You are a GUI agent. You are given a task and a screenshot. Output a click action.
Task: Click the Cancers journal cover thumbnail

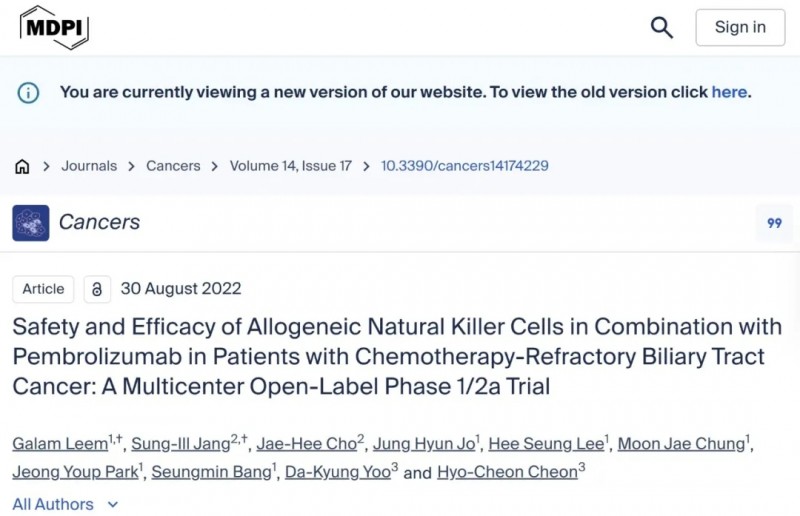coord(30,222)
